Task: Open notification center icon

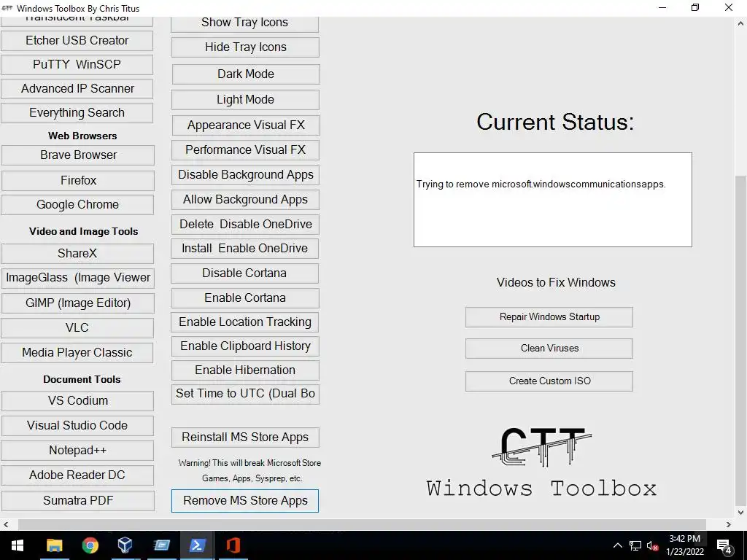Action: pos(724,546)
